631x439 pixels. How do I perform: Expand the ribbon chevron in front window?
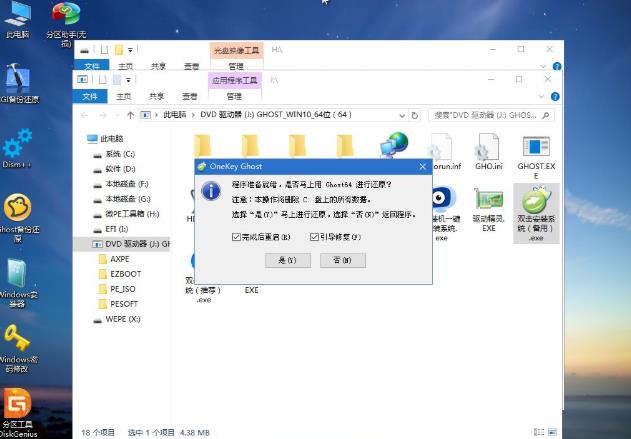(x=541, y=97)
